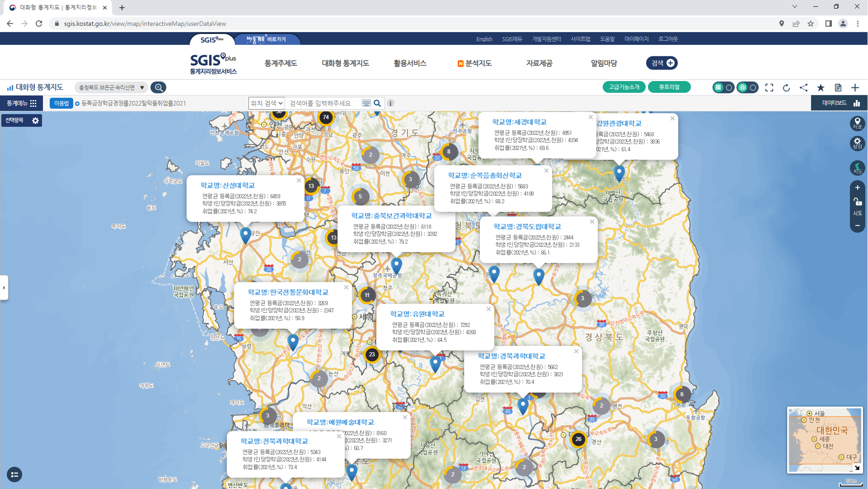Toggle the 3D cube view switch
The image size is (868, 489).
(747, 88)
